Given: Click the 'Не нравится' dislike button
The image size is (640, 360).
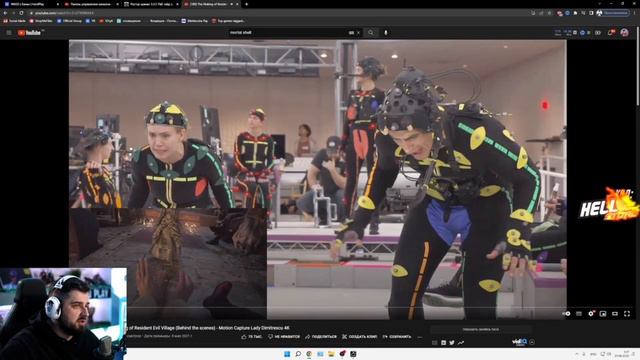Looking at the screenshot, I should 284,337.
